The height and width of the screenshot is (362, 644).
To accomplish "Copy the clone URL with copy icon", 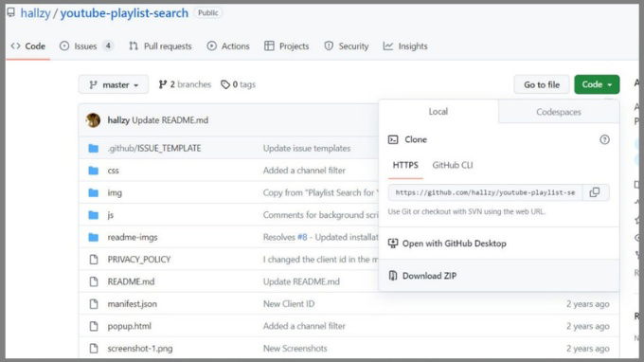I will tap(595, 192).
